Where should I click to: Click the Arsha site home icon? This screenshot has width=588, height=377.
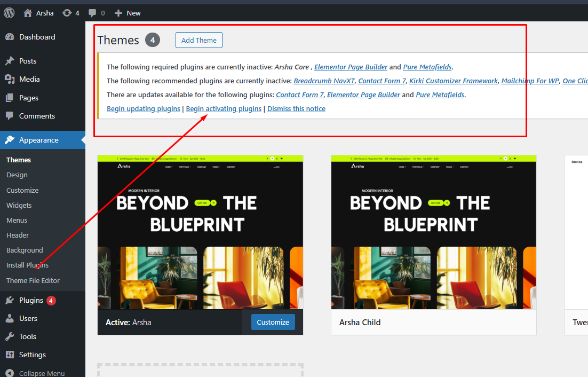point(28,13)
